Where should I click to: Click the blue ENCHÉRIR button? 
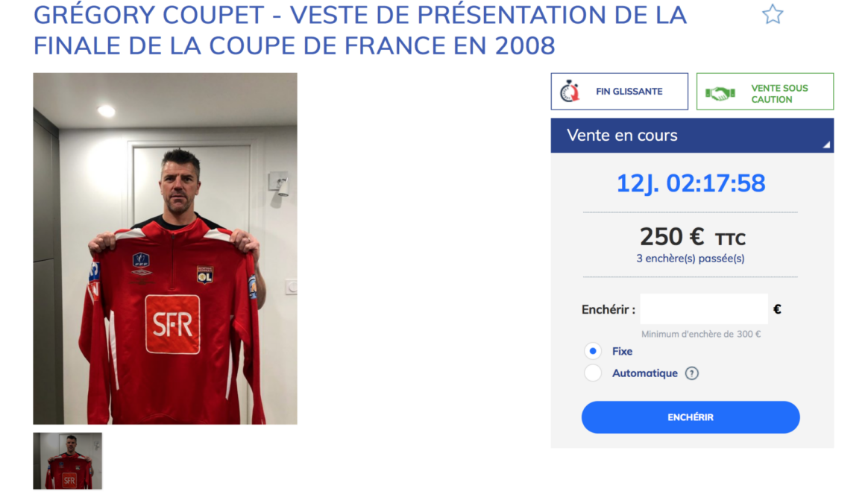691,417
